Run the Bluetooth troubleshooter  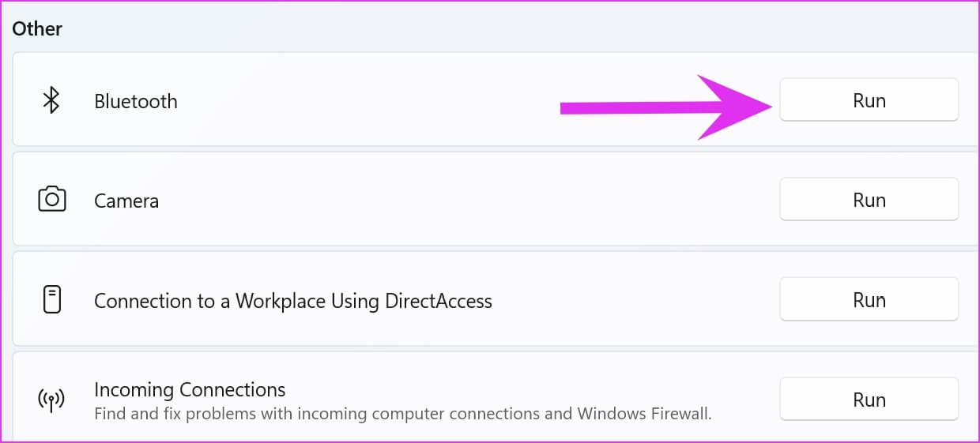[869, 100]
